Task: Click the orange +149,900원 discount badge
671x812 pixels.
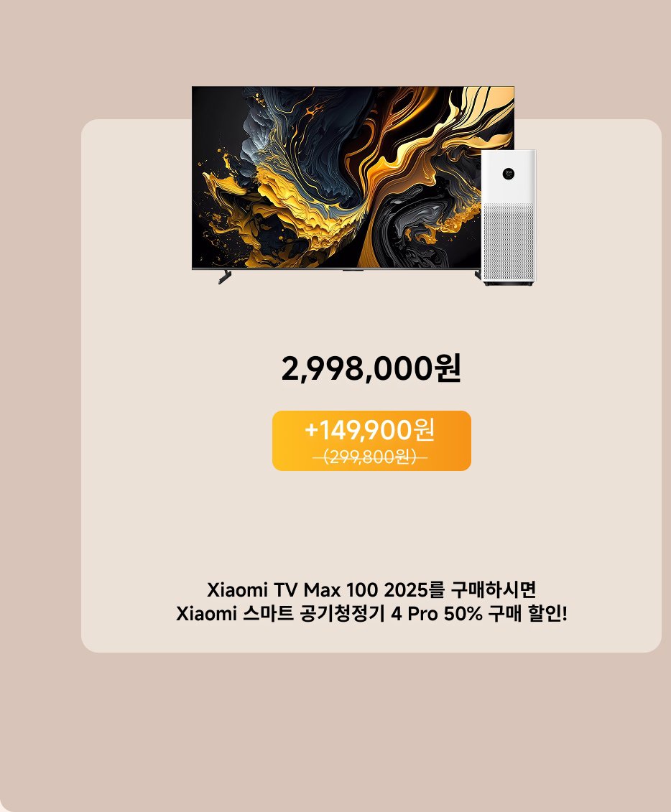Action: pos(371,441)
